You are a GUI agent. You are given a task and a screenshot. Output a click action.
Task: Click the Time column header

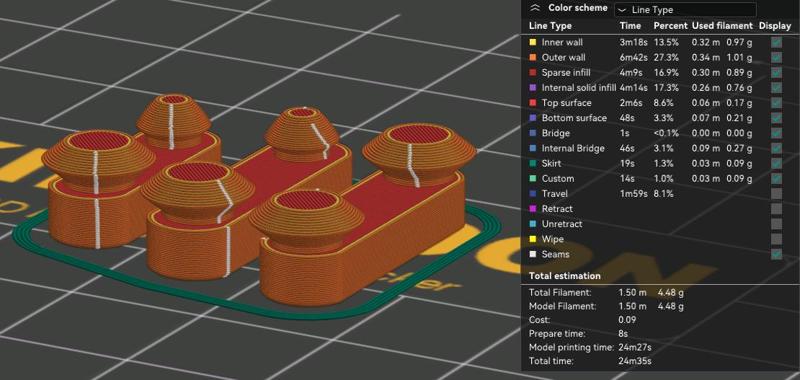click(630, 26)
